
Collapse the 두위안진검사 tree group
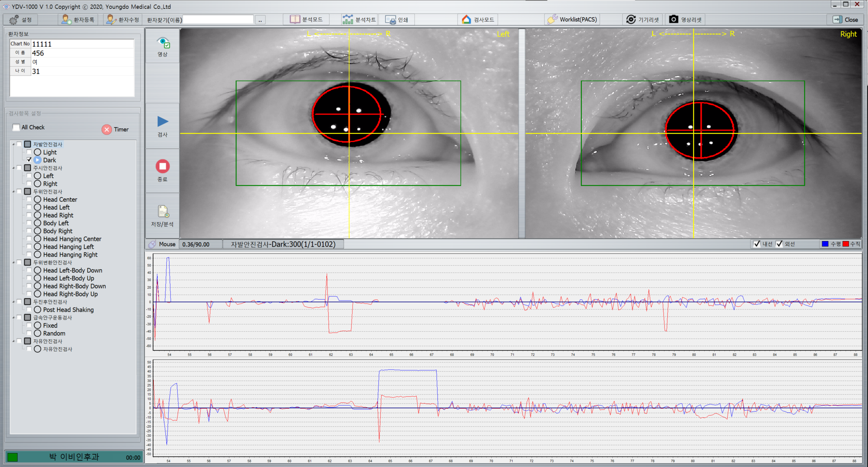(14, 191)
